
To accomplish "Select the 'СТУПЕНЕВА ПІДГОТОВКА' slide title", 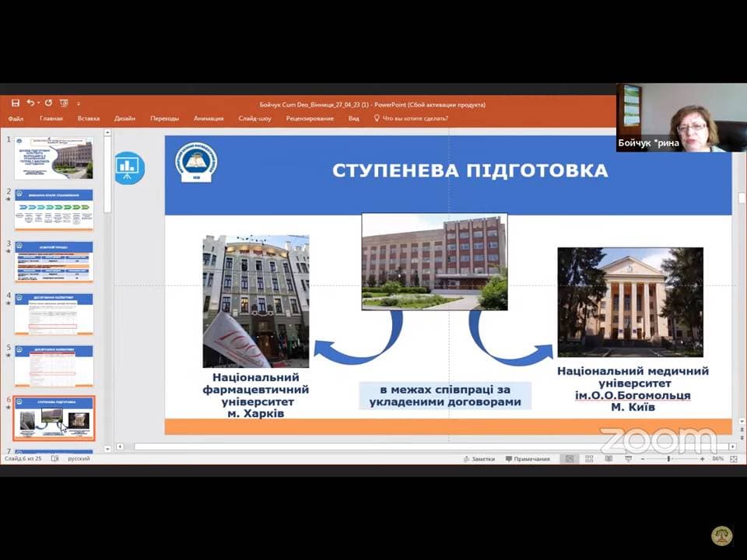I will (470, 170).
